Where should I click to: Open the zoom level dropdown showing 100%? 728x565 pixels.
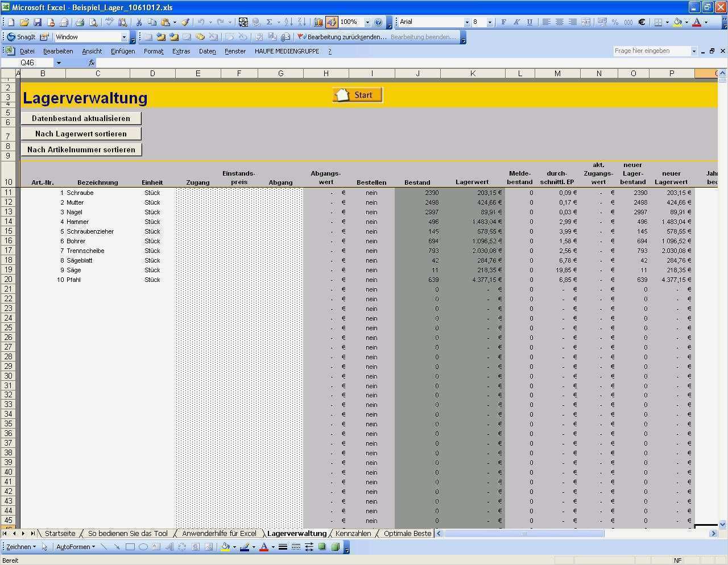pyautogui.click(x=367, y=22)
